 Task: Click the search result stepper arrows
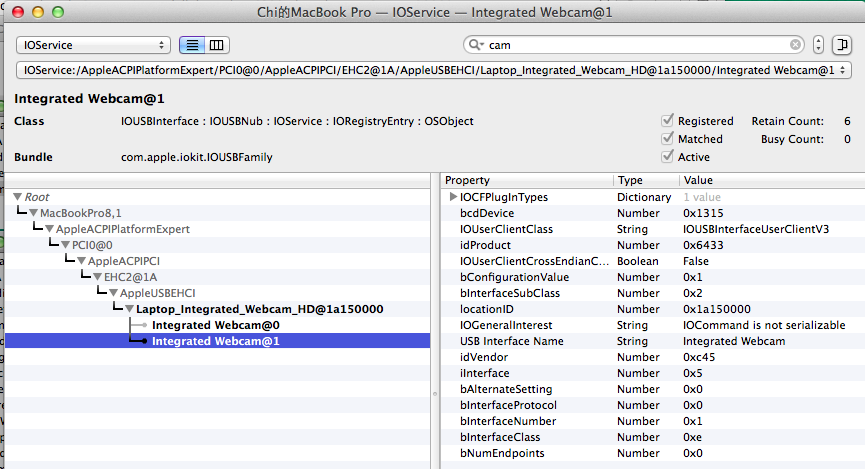coord(819,45)
